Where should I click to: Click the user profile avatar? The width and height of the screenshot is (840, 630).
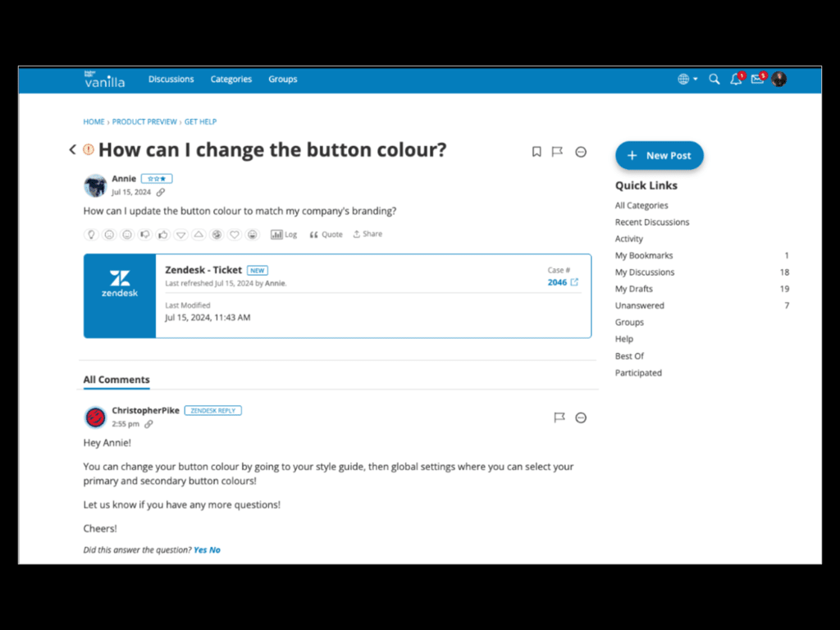tap(779, 80)
